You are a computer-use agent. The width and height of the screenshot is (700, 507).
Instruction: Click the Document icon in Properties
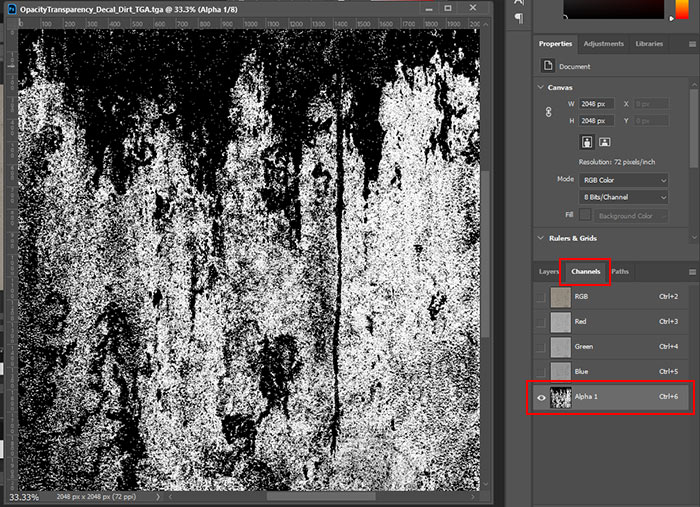(548, 66)
